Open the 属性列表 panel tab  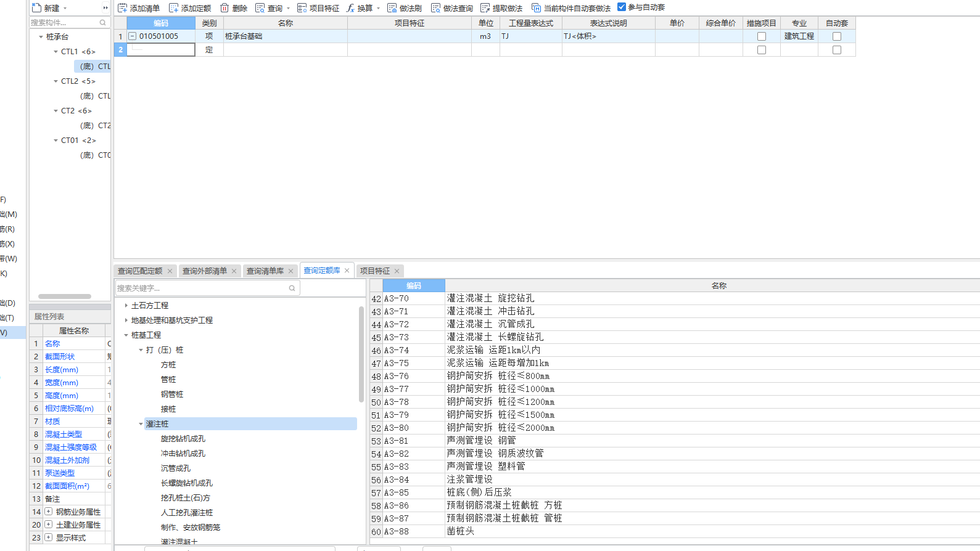point(49,317)
